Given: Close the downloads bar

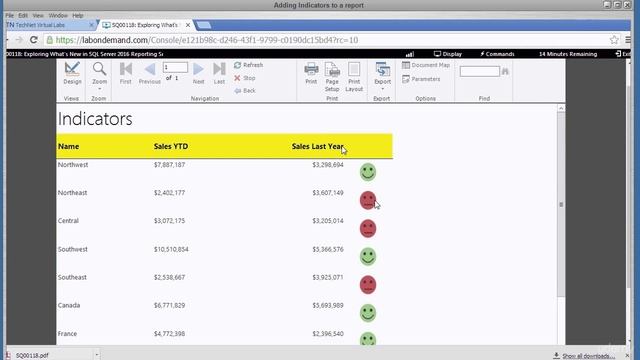Looking at the screenshot, I should click(628, 356).
